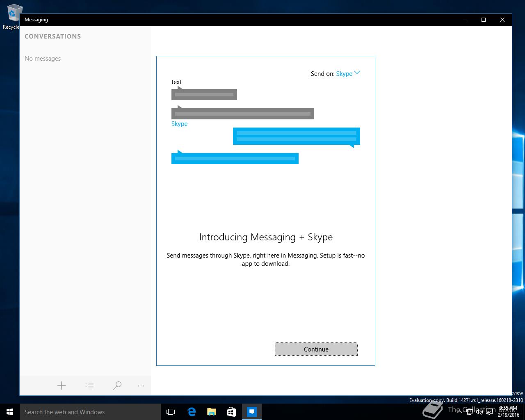
Task: Click the 'No messages' text
Action: tap(43, 59)
